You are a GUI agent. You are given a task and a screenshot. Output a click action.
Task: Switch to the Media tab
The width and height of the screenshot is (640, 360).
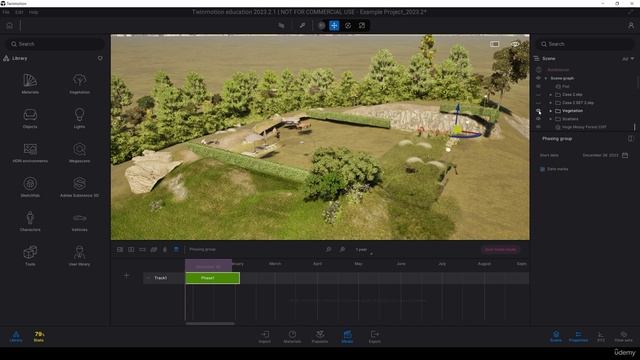[x=347, y=336]
